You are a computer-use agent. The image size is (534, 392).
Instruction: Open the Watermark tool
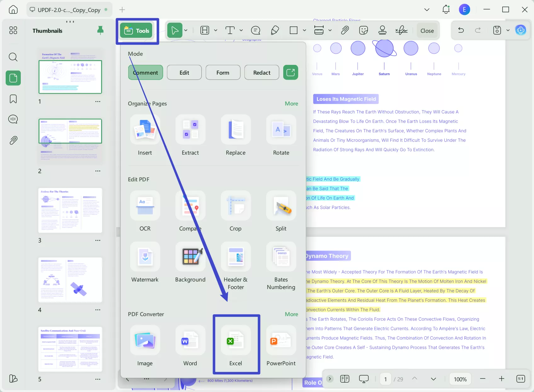145,262
